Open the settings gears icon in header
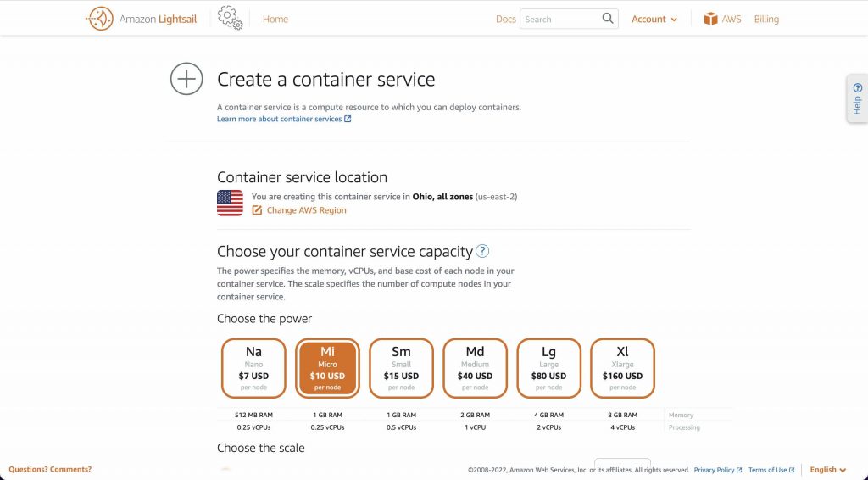This screenshot has height=480, width=868. click(x=231, y=19)
